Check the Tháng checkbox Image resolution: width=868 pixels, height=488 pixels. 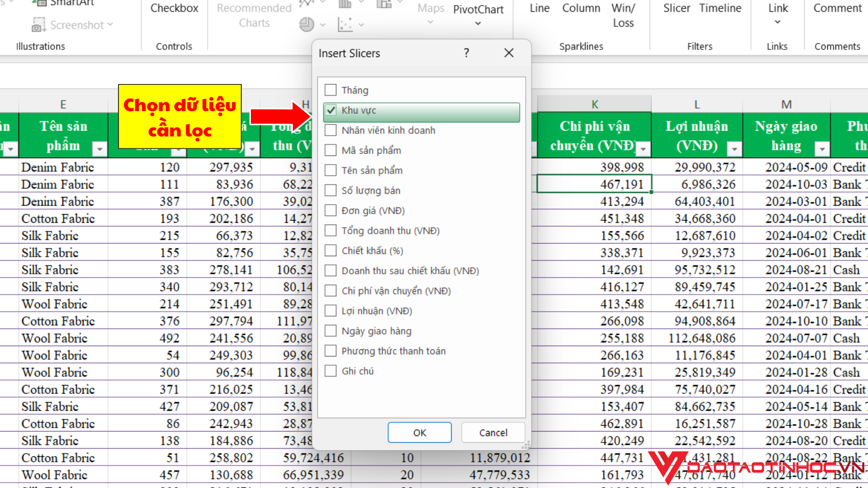(x=331, y=89)
